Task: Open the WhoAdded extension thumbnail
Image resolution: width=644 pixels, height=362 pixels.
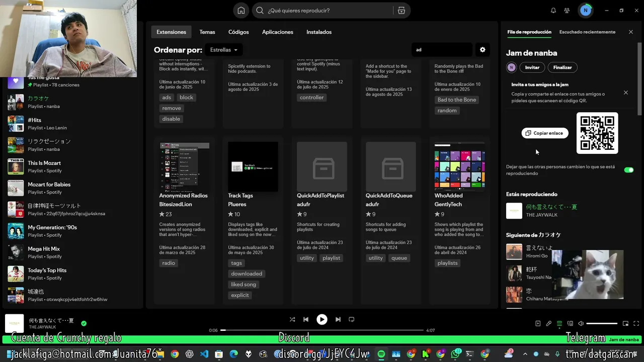Action: (x=460, y=166)
